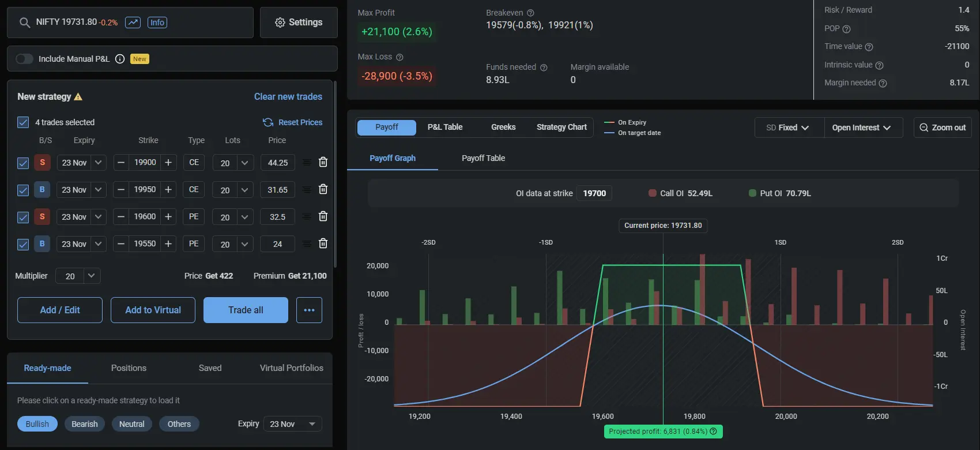Delete the 19950 CE trade row
980x450 pixels.
(x=323, y=189)
